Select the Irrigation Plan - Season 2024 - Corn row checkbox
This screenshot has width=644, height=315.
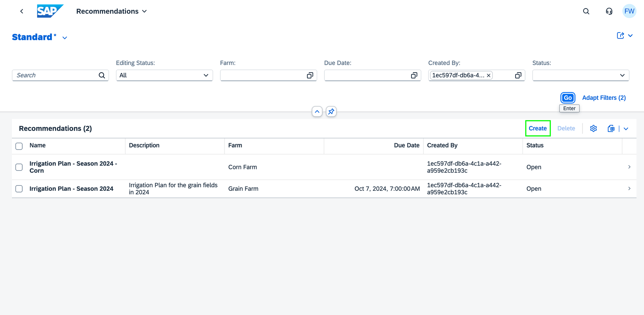click(19, 167)
